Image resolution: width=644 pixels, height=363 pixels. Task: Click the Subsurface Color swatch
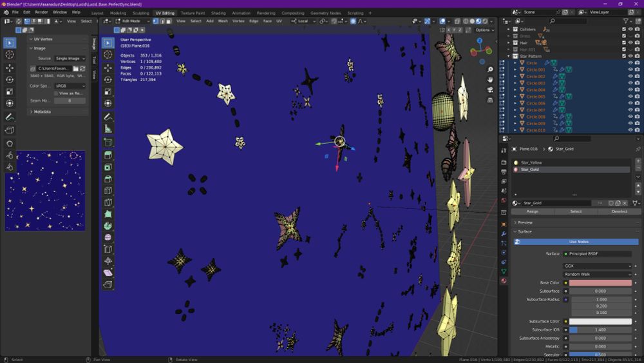[600, 322]
